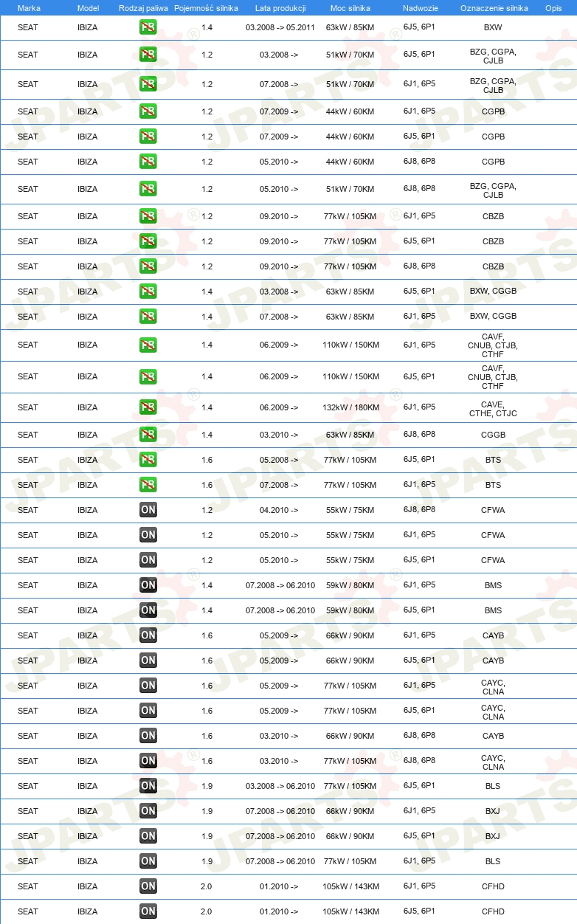
Task: Select the '04.2010 ->' production date cell
Action: click(x=279, y=510)
